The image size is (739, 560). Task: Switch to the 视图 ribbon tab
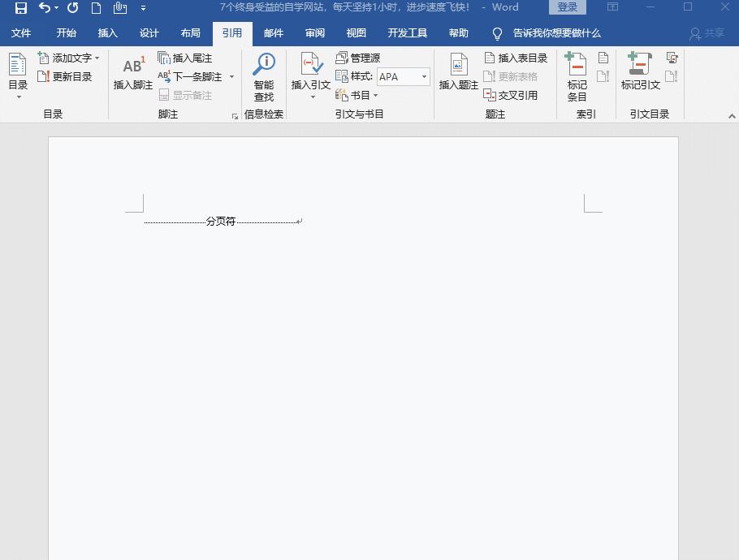coord(356,33)
